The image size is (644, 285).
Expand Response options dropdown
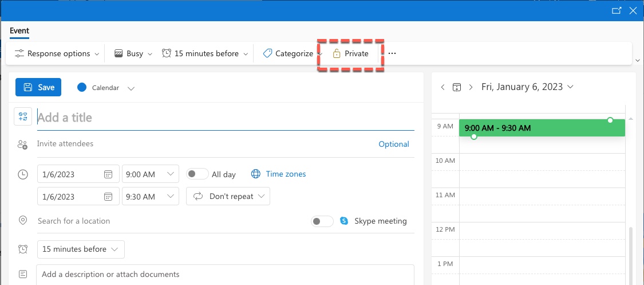pyautogui.click(x=97, y=54)
